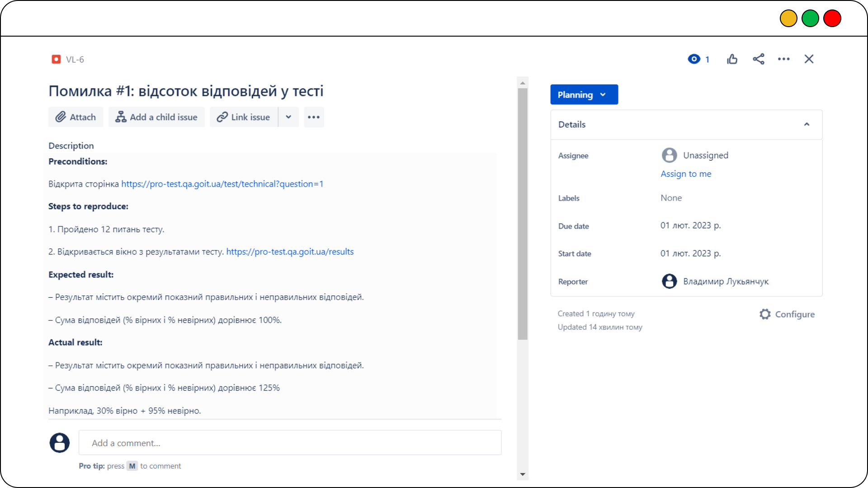Click step '1. Пройдено 12 питань тесту.'
This screenshot has width=868, height=488.
(106, 229)
